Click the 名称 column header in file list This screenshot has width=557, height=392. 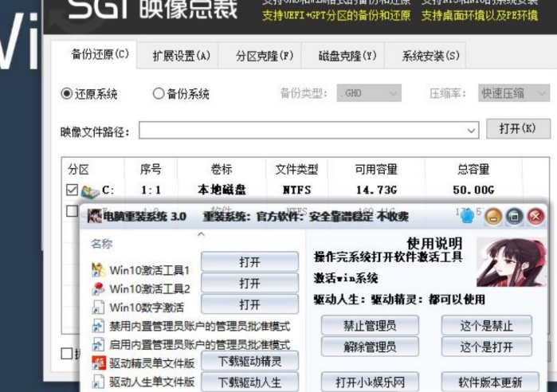coord(101,244)
